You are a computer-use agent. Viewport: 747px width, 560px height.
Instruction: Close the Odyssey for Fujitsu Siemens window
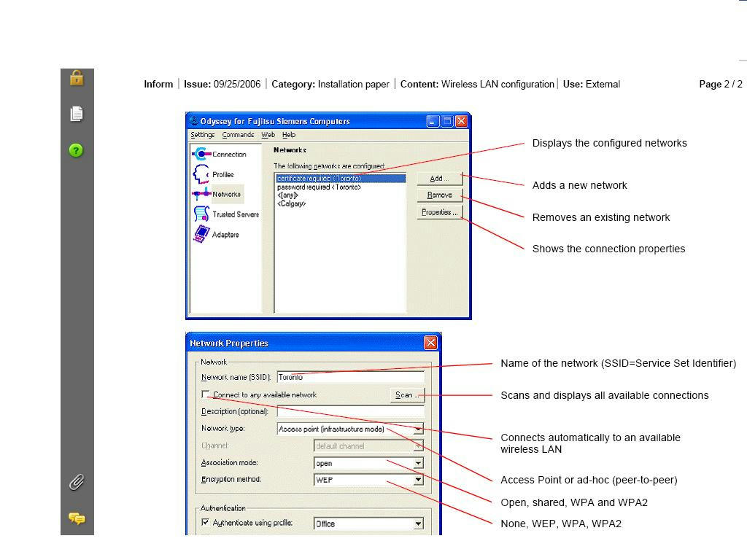click(x=461, y=122)
